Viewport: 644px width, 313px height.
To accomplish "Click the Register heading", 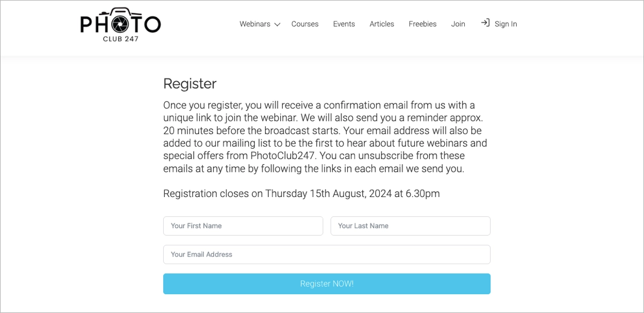I will pyautogui.click(x=190, y=84).
